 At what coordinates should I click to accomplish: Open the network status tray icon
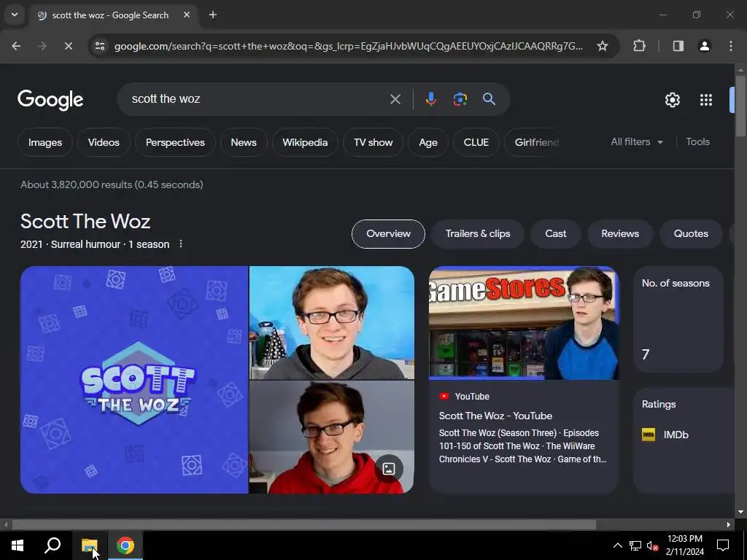pos(635,545)
